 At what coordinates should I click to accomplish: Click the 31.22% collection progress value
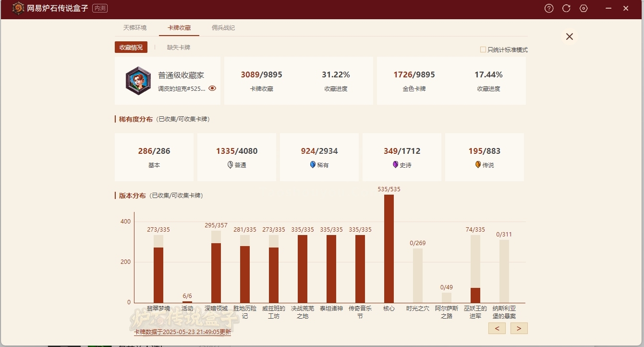click(x=336, y=74)
